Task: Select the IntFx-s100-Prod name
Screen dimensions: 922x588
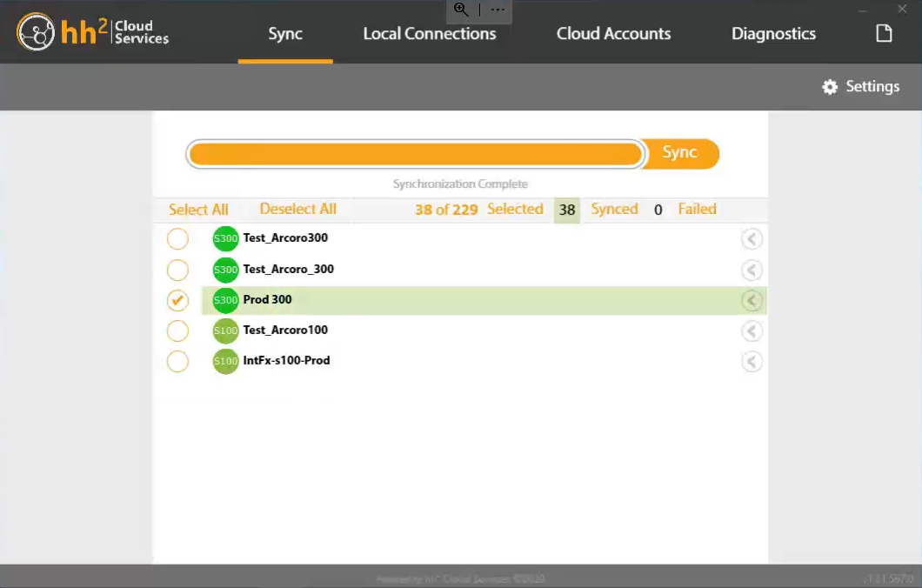Action: (x=286, y=360)
